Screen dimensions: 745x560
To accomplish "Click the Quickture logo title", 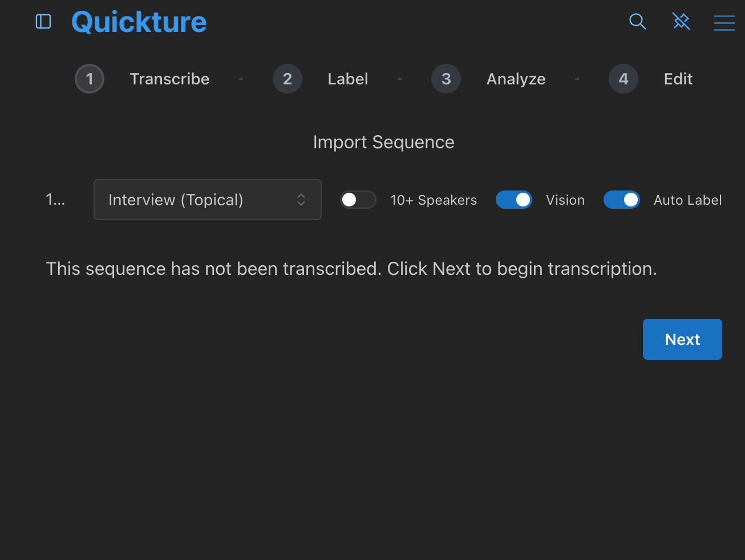I will tap(139, 22).
